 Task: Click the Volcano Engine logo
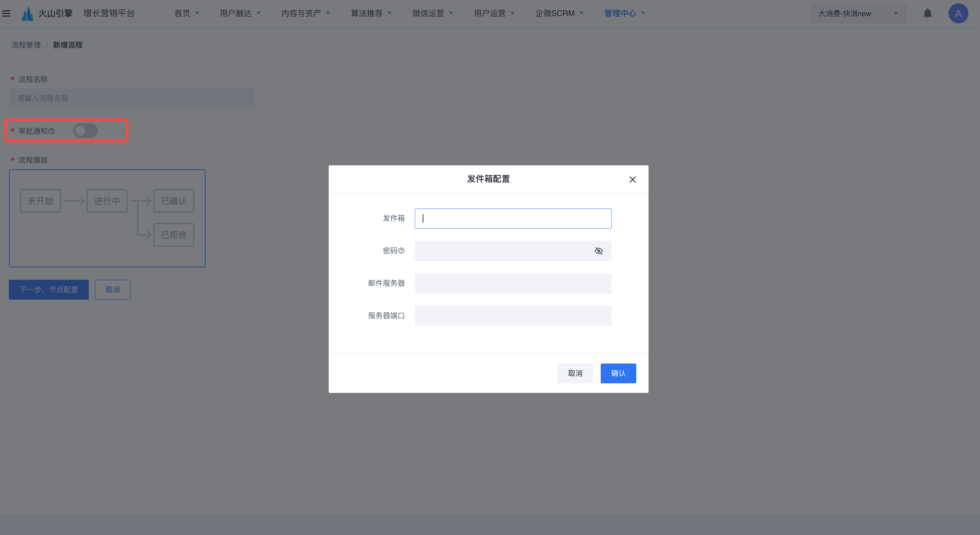(x=27, y=13)
